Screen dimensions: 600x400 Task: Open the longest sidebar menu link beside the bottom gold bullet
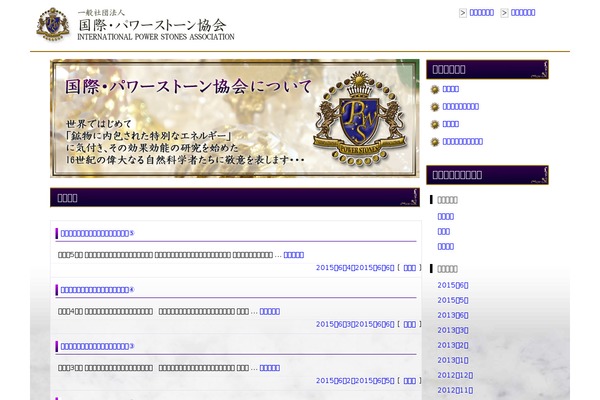click(x=462, y=142)
